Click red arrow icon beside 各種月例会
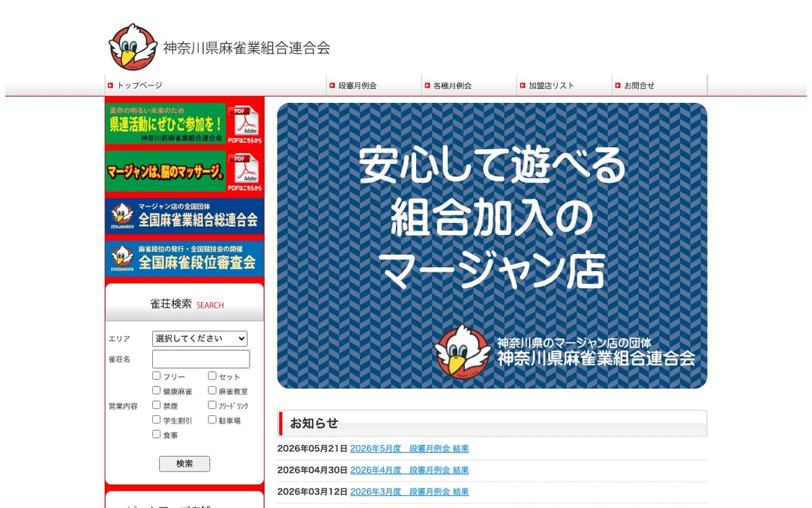 pos(427,85)
